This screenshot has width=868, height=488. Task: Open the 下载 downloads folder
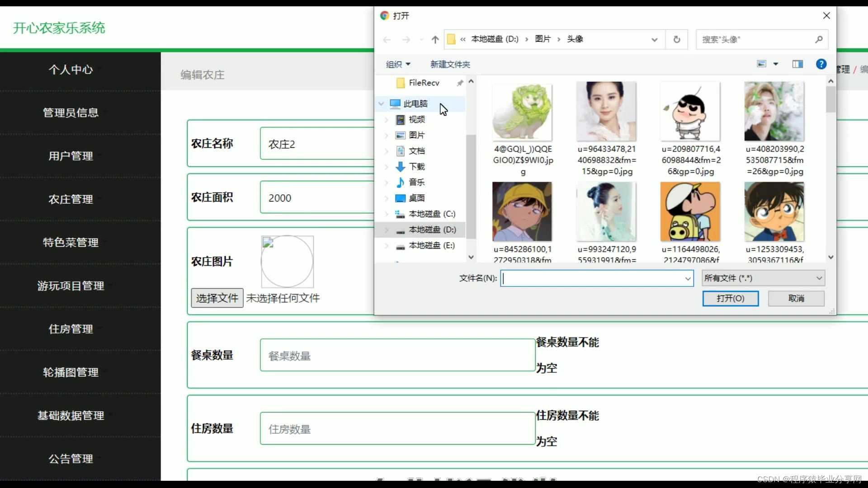416,167
